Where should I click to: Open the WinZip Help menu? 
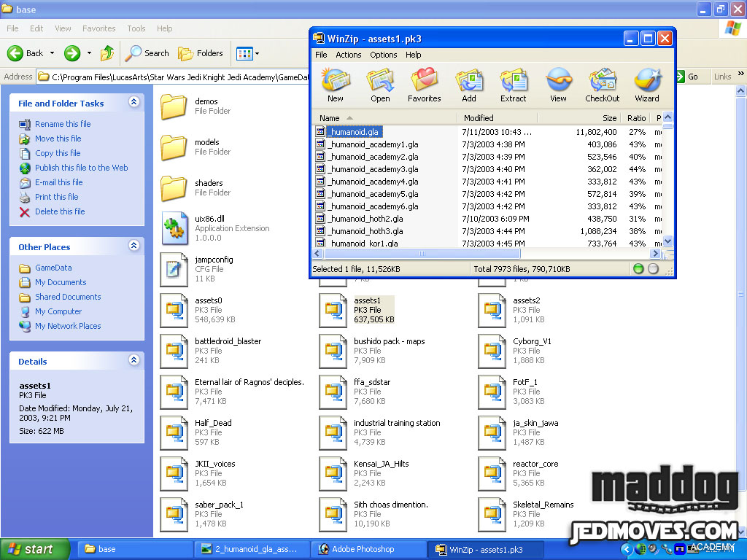pyautogui.click(x=414, y=55)
